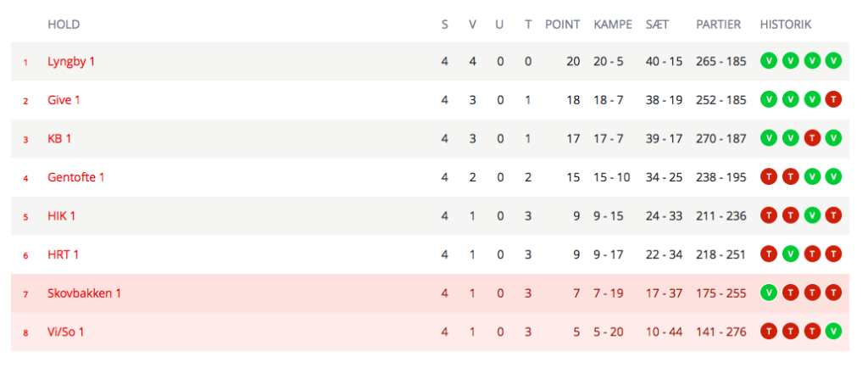
Task: Click the green V badge in HIK 1 history
Action: pos(811,216)
